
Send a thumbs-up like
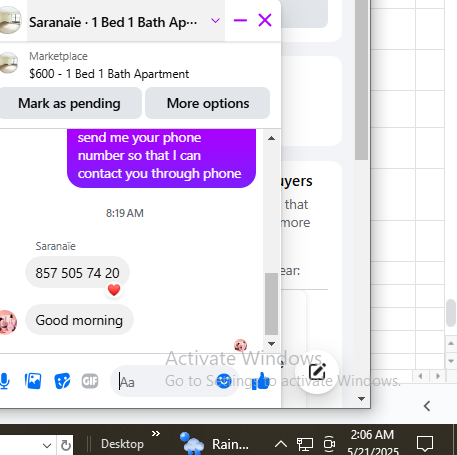[261, 380]
